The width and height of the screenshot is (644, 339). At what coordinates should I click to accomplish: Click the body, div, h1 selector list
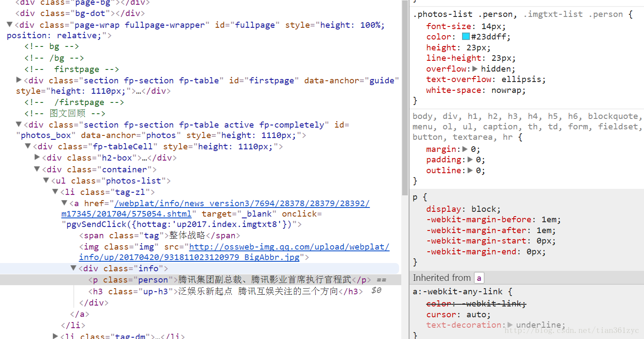point(528,127)
